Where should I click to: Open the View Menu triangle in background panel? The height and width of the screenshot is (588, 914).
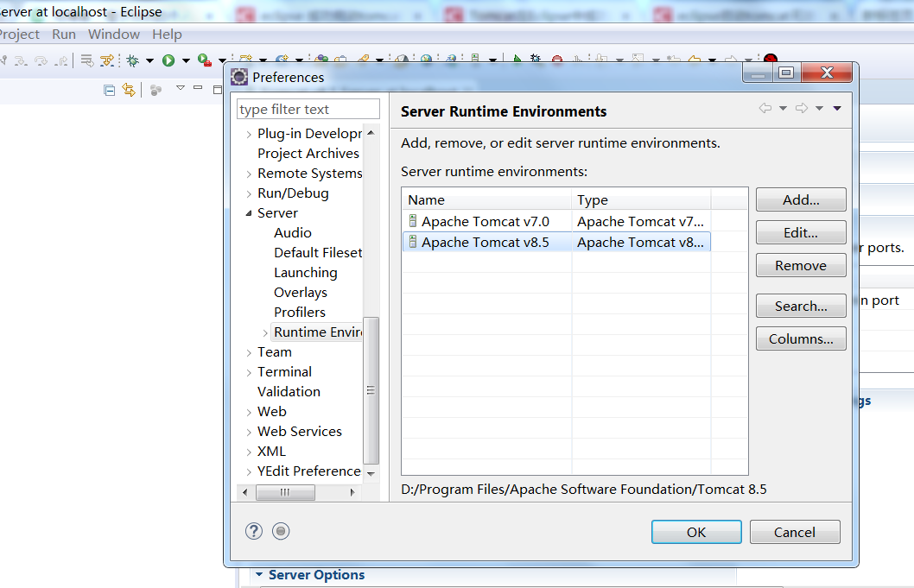(x=180, y=88)
